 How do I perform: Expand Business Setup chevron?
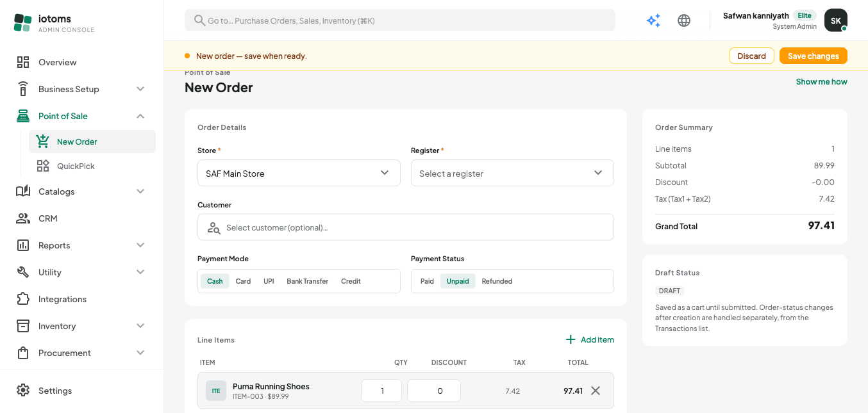[x=140, y=89]
